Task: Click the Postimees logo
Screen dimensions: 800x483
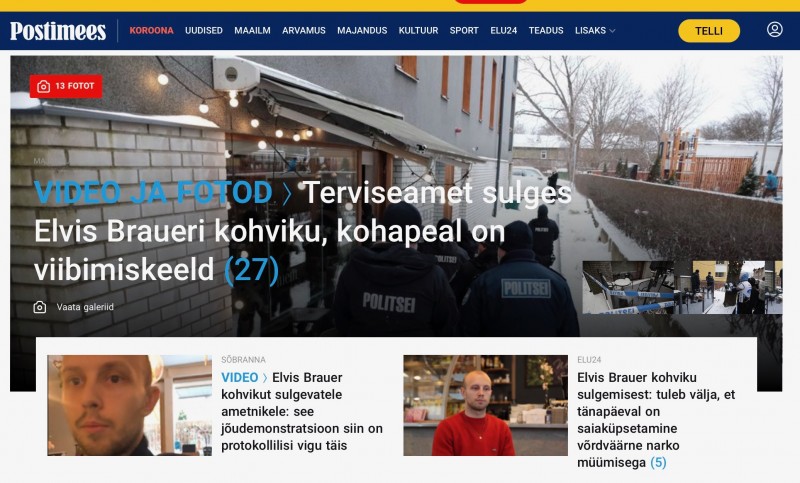Action: [58, 31]
